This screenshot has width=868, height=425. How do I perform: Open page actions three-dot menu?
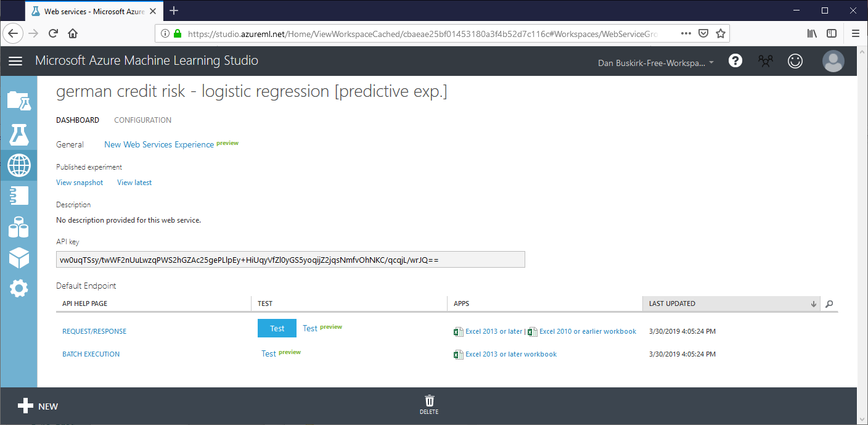tap(686, 33)
